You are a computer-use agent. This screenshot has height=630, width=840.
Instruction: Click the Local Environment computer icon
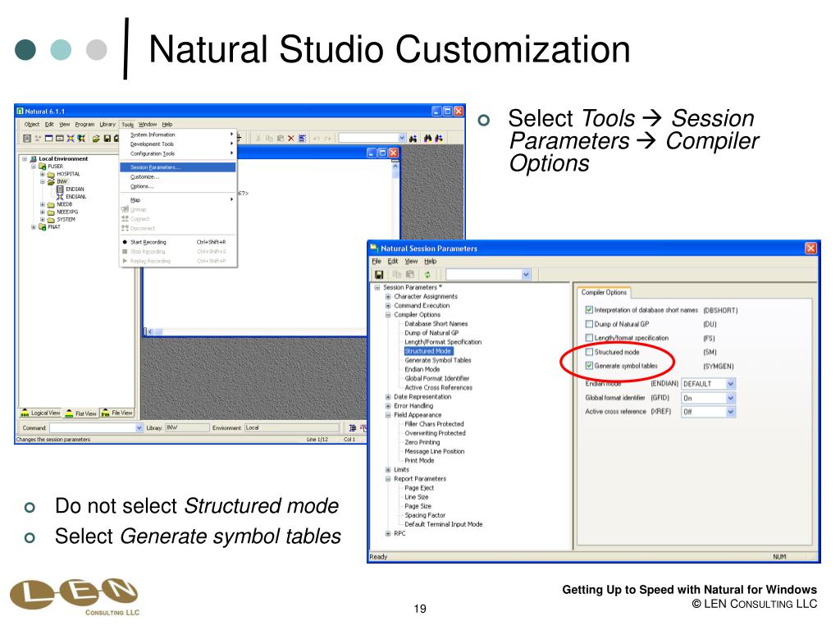click(x=33, y=159)
